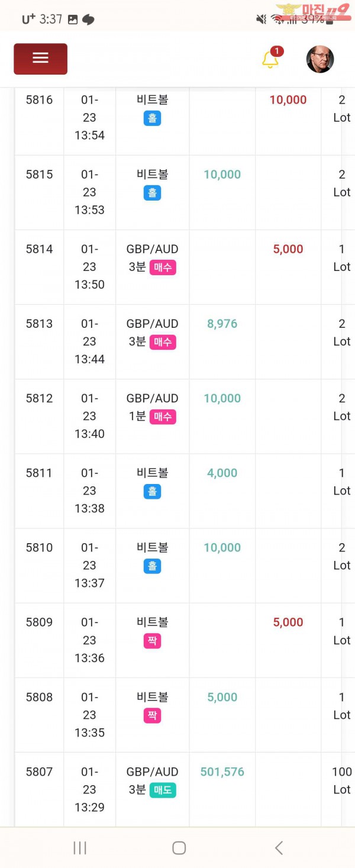The width and height of the screenshot is (355, 868).
Task: Tap the blue 홀 badge in row 5816
Action: pos(152,118)
